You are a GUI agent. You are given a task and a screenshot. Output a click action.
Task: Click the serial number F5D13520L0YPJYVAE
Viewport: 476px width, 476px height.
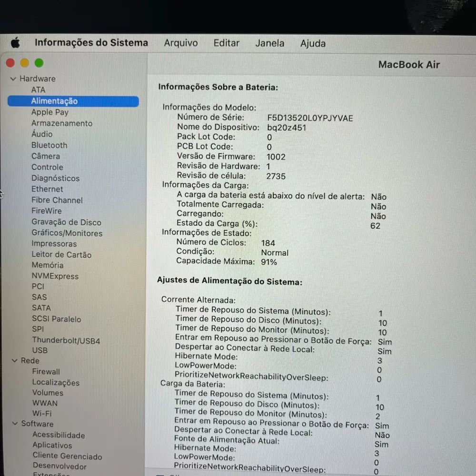click(310, 118)
